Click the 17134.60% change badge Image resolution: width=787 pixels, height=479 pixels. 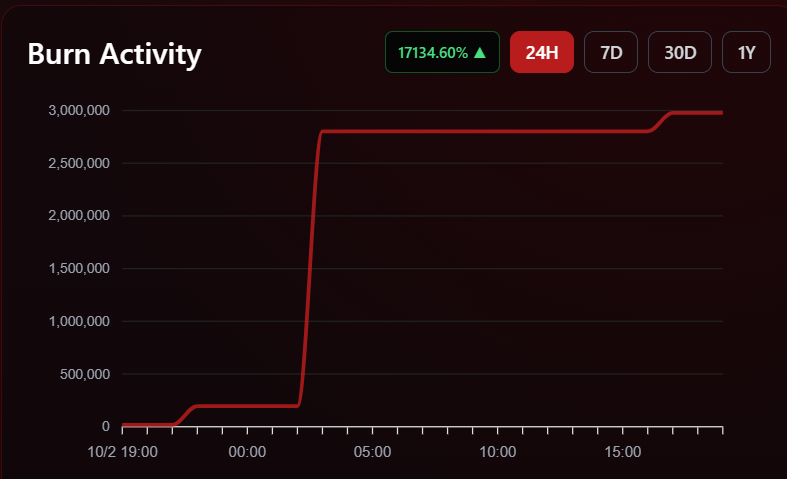[x=442, y=52]
